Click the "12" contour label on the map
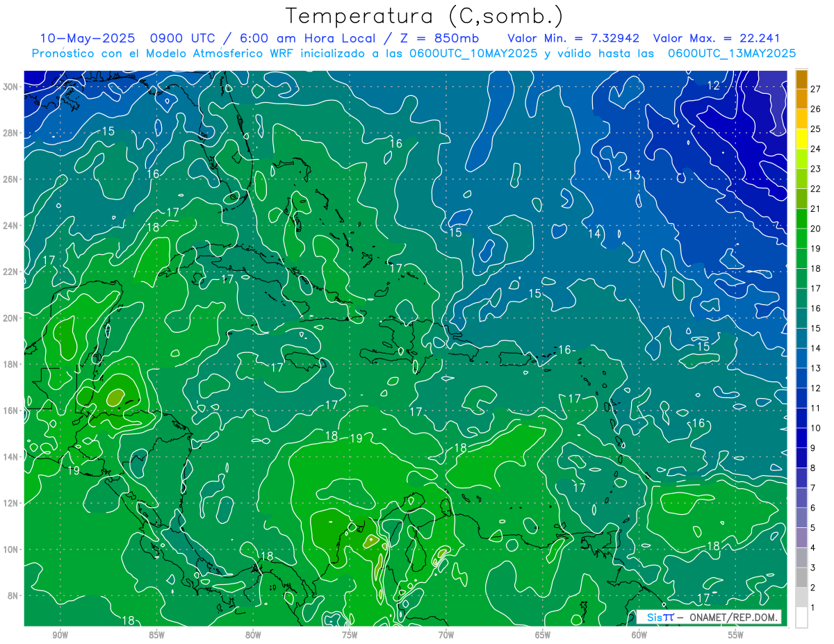The width and height of the screenshot is (834, 644). tap(714, 85)
